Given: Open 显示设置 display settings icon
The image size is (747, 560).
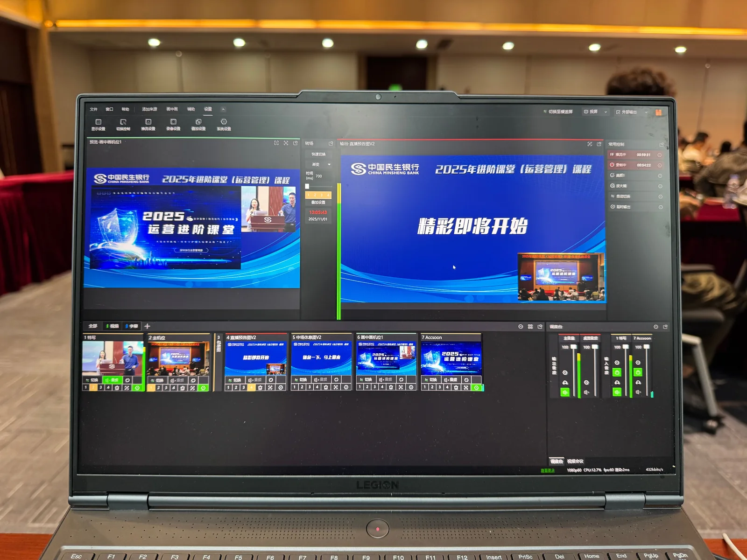Looking at the screenshot, I should 98,125.
